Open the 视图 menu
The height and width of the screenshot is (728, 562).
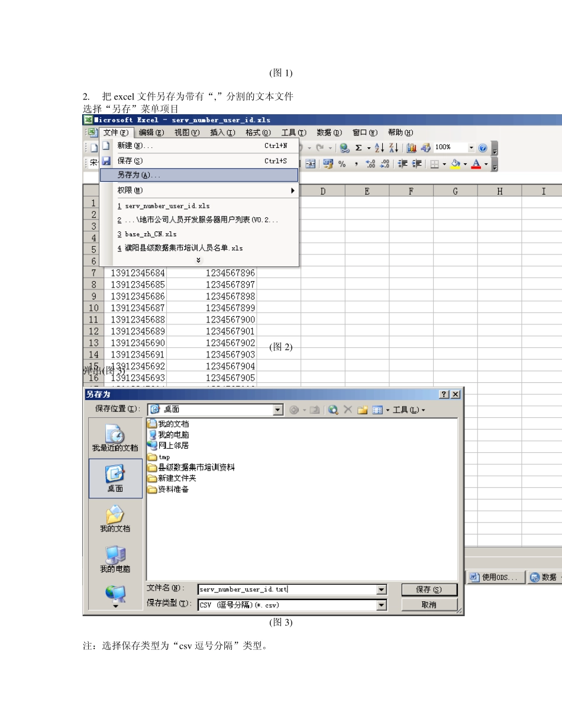(x=187, y=133)
